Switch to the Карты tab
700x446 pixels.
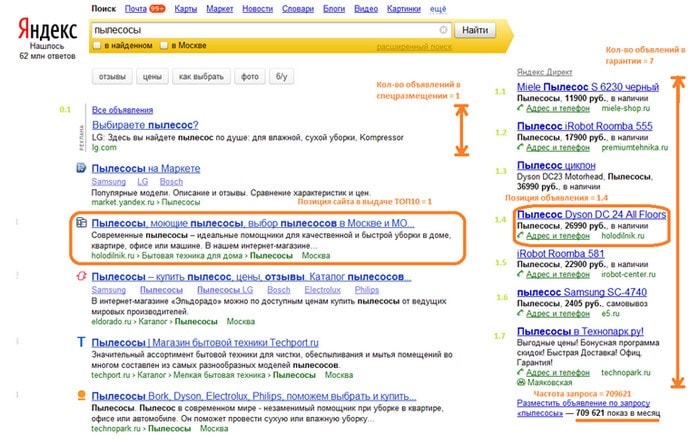click(x=186, y=8)
